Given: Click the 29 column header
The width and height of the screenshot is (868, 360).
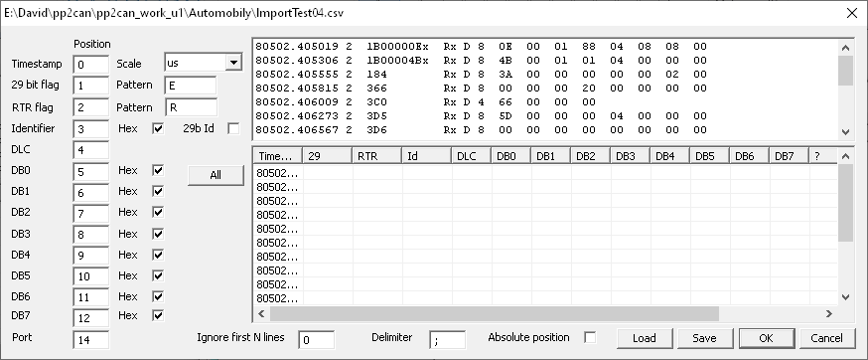Looking at the screenshot, I should tap(327, 156).
